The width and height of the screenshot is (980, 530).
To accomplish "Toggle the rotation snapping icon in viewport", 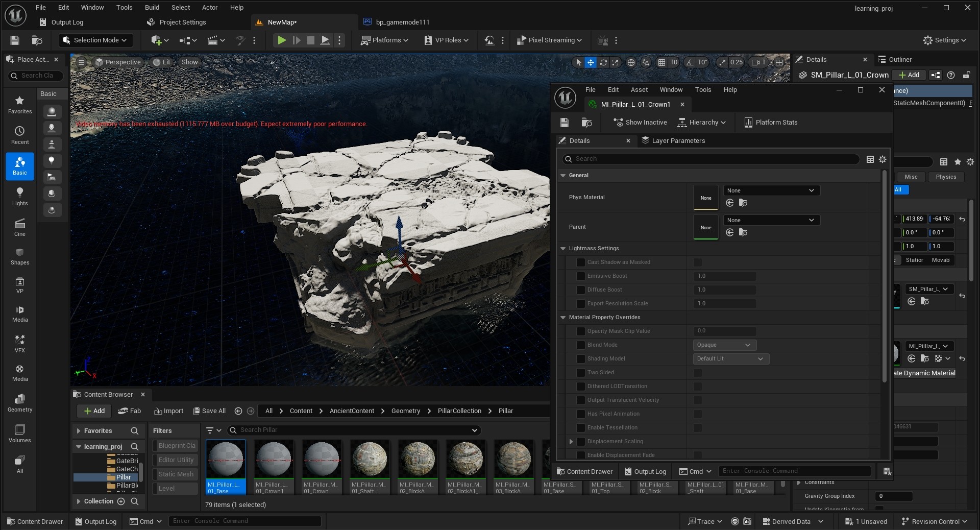I will 690,62.
